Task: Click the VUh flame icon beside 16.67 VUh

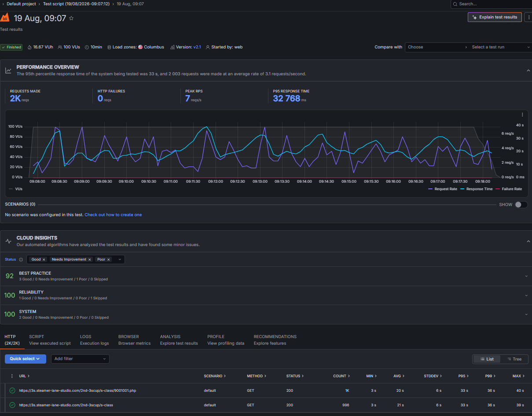Action: (29, 47)
